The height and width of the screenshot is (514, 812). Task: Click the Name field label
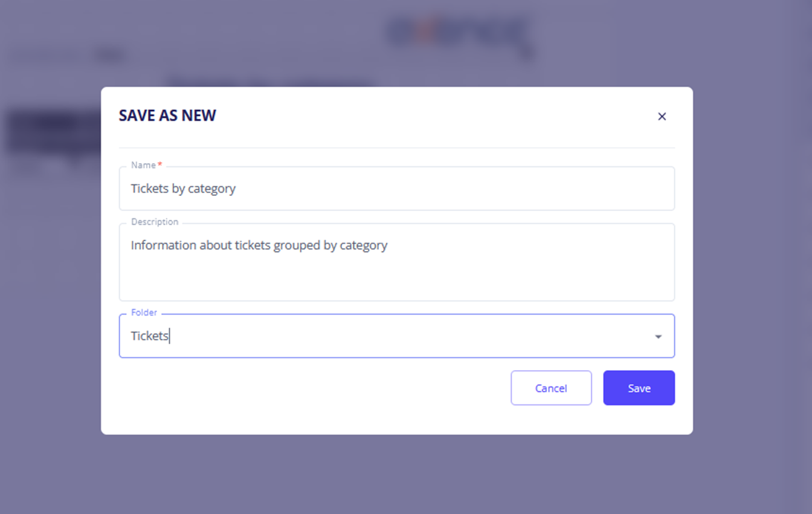pyautogui.click(x=143, y=165)
